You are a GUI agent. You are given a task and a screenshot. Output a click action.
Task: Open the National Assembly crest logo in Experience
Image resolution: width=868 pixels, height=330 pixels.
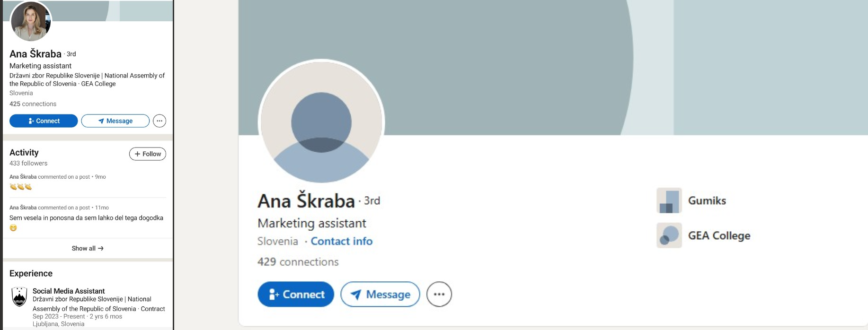coord(19,297)
